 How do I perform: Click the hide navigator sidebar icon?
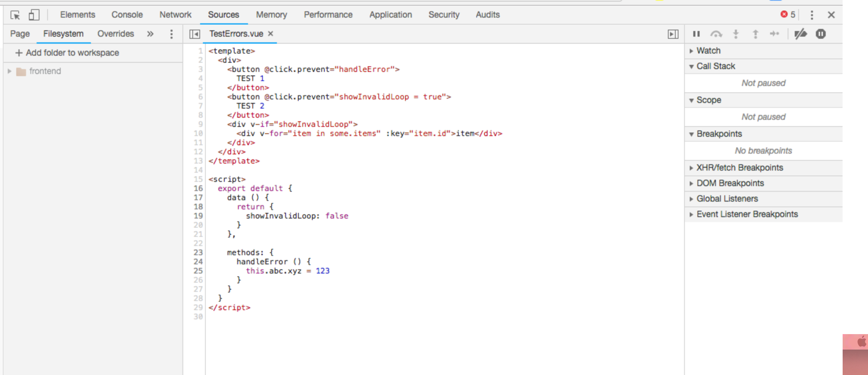pyautogui.click(x=196, y=34)
